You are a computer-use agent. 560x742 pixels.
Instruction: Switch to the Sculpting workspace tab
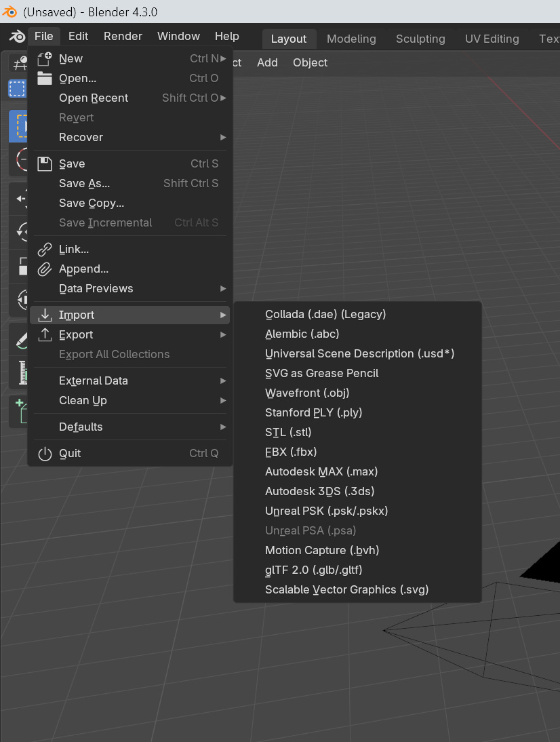(x=420, y=39)
